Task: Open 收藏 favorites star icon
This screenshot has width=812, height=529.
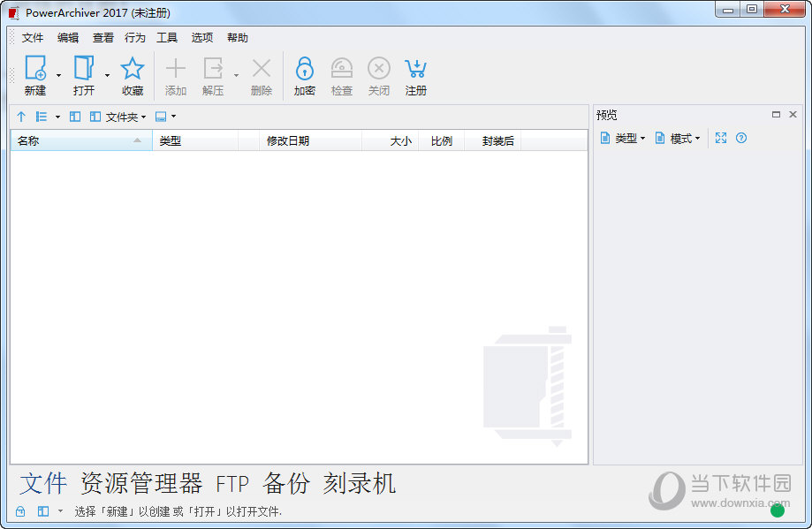Action: pyautogui.click(x=132, y=68)
